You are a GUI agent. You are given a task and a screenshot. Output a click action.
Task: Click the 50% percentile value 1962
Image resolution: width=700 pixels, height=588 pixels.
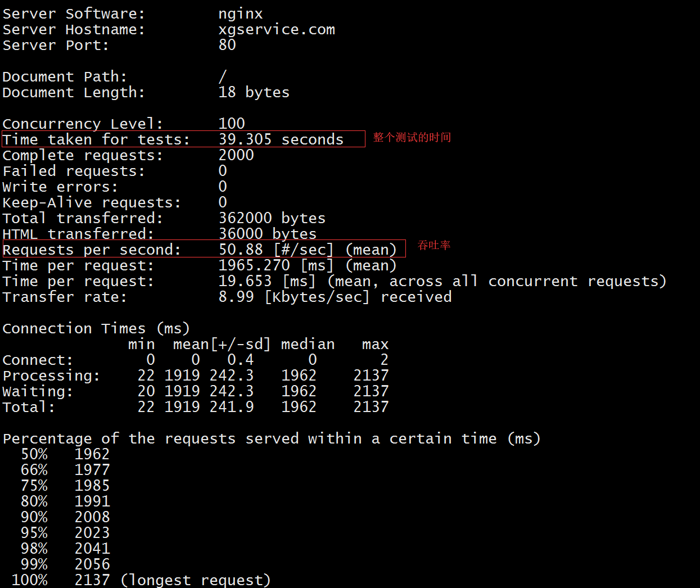[92, 454]
